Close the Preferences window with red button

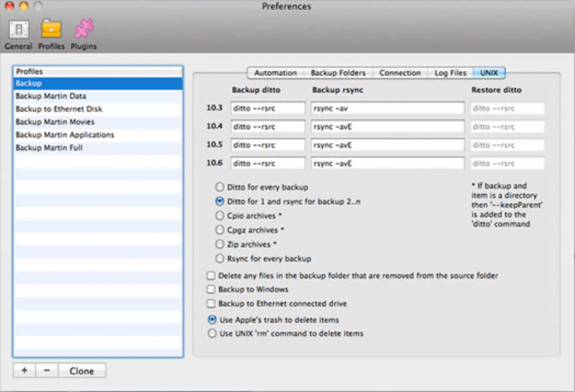pos(10,6)
